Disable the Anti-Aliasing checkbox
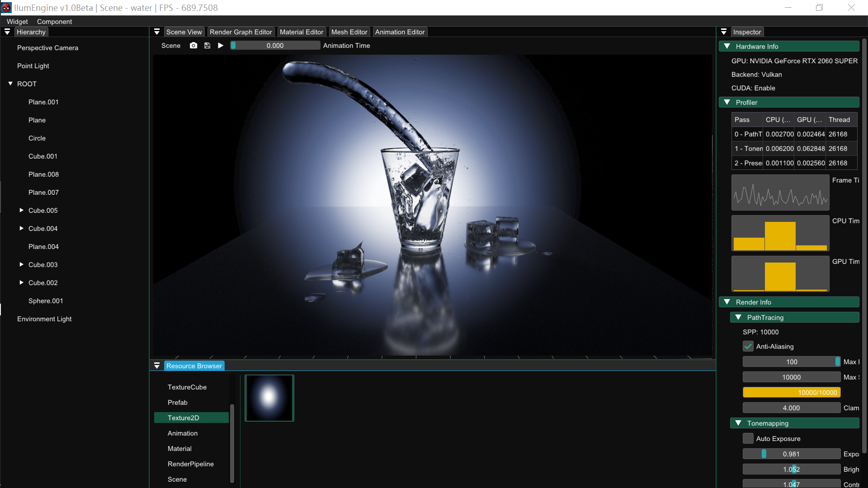868x488 pixels. point(748,347)
